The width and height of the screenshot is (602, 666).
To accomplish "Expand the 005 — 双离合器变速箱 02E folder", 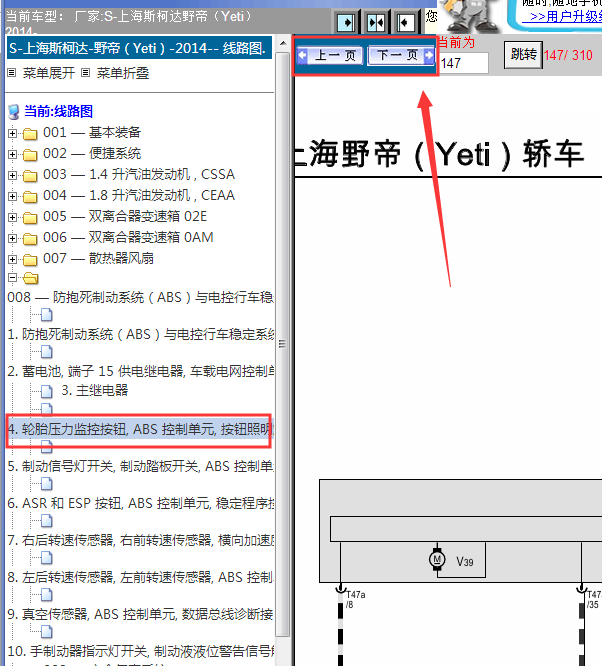I will coord(12,217).
